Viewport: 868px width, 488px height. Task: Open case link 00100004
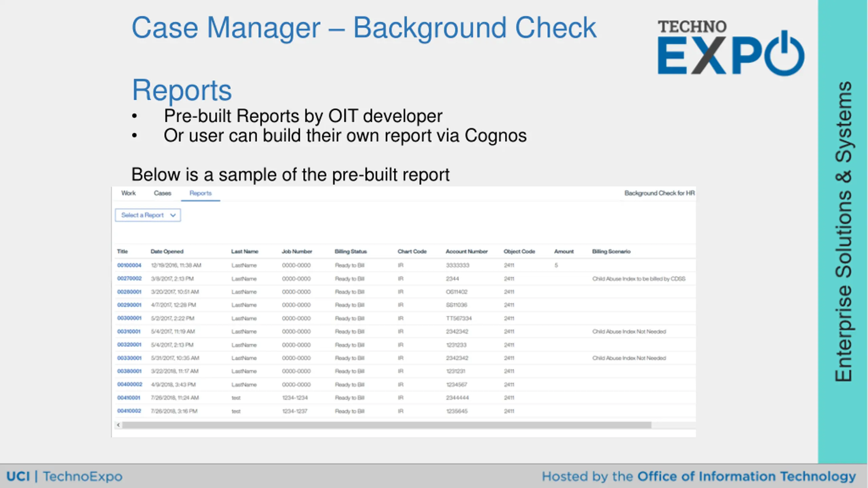[x=129, y=265]
